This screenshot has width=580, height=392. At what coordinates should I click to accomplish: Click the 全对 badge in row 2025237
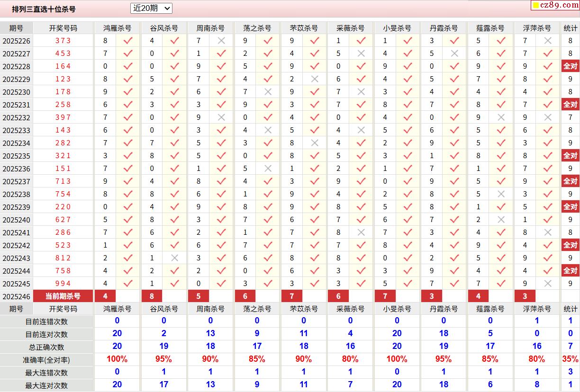[x=571, y=181]
